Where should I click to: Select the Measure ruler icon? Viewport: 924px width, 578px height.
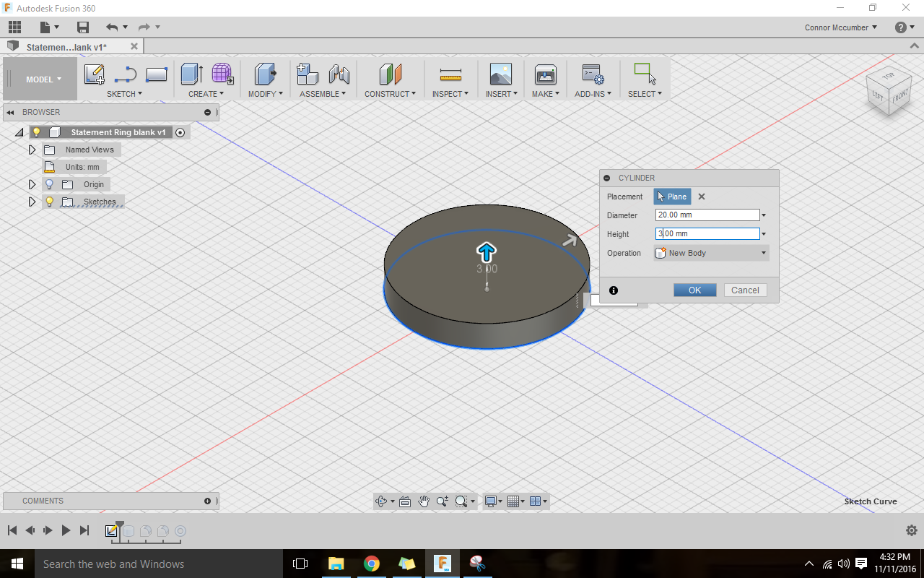pyautogui.click(x=450, y=74)
